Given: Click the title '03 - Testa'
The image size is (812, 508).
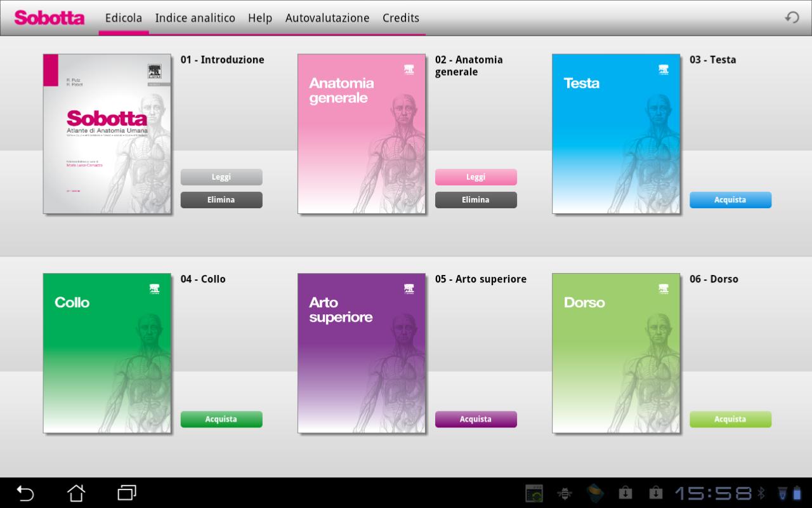Looking at the screenshot, I should [712, 60].
